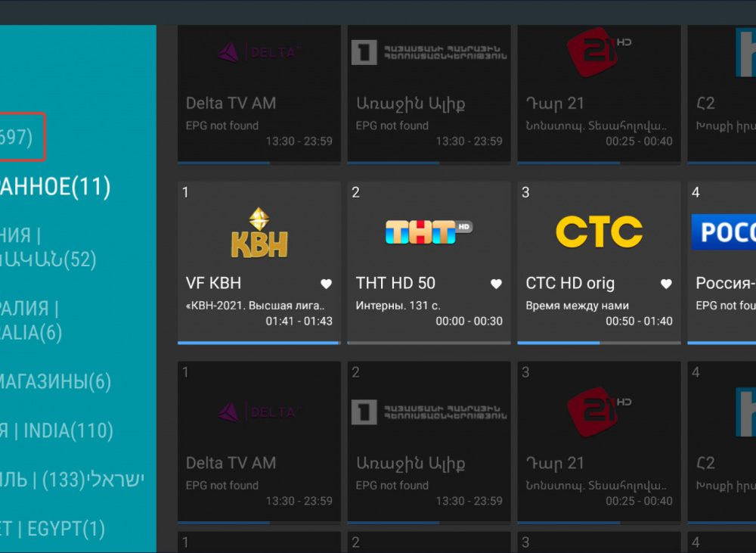Click the THT HD channel logo
Screen dimensions: 756x553
(x=429, y=231)
